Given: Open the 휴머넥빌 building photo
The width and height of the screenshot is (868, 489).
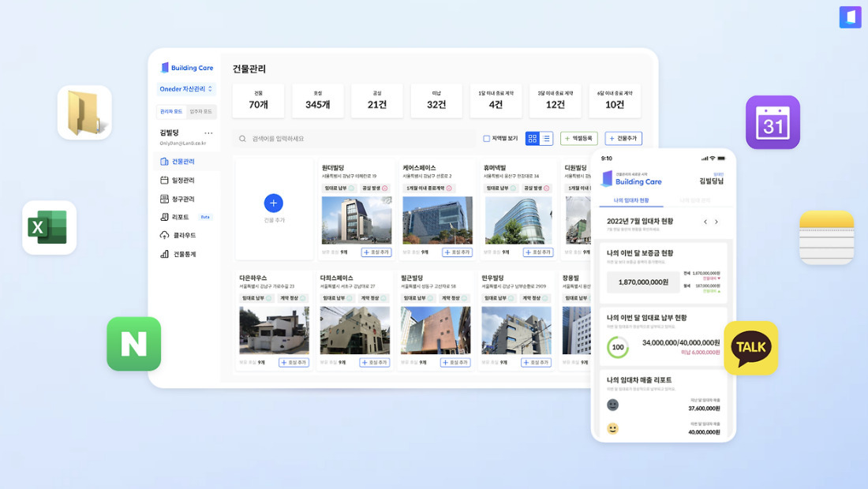Looking at the screenshot, I should pyautogui.click(x=518, y=220).
